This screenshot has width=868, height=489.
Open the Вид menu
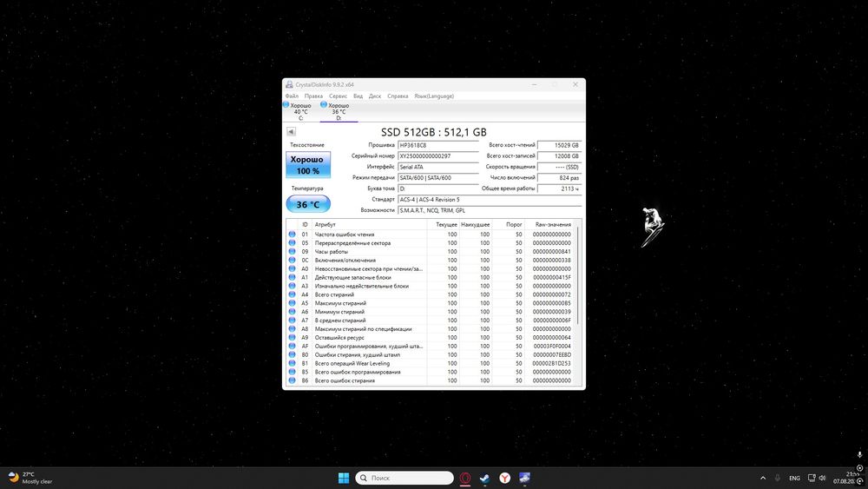point(358,96)
